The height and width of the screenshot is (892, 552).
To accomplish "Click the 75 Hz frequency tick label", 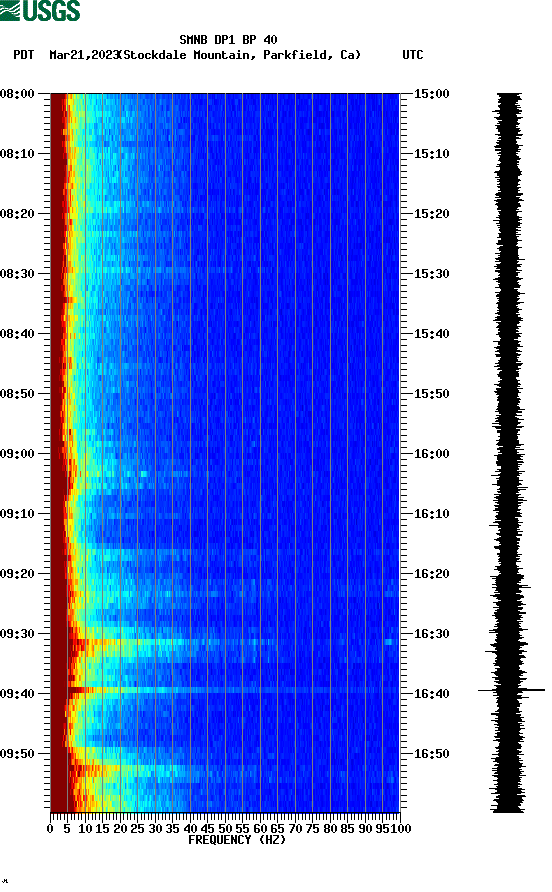I will (x=312, y=829).
